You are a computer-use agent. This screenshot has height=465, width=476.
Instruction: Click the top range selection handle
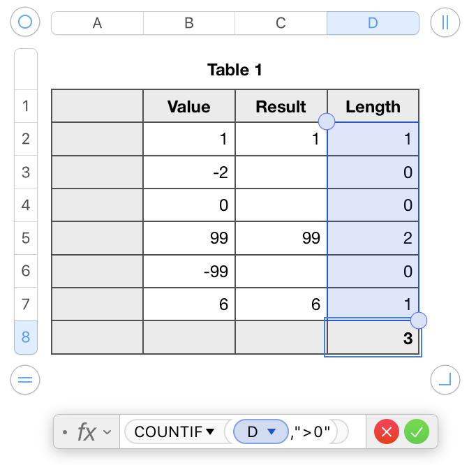[x=327, y=121]
